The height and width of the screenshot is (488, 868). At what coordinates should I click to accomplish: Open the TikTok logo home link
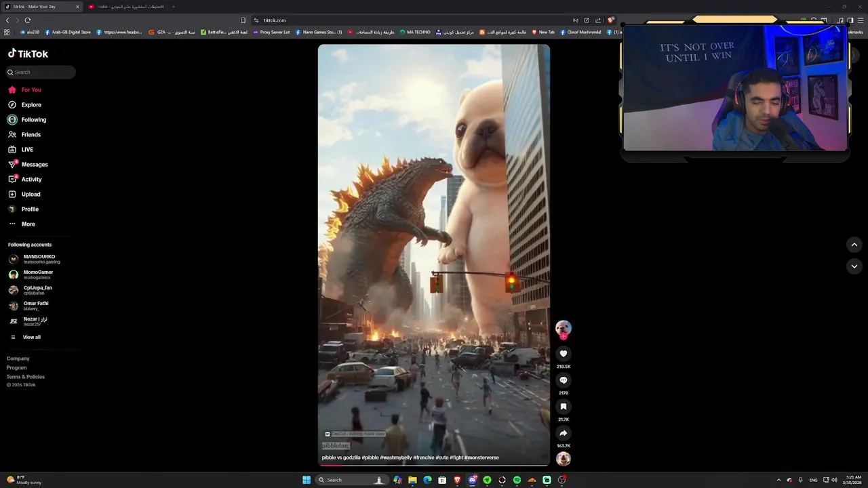pyautogui.click(x=28, y=54)
